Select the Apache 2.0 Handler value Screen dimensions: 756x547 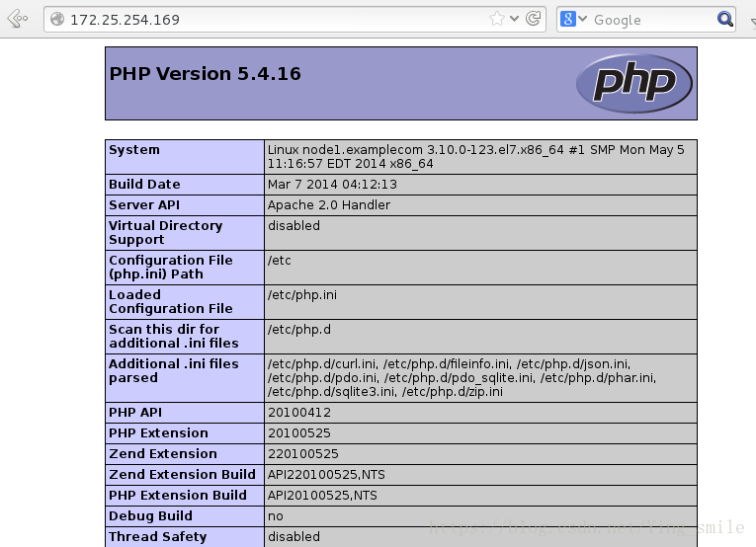pyautogui.click(x=329, y=205)
